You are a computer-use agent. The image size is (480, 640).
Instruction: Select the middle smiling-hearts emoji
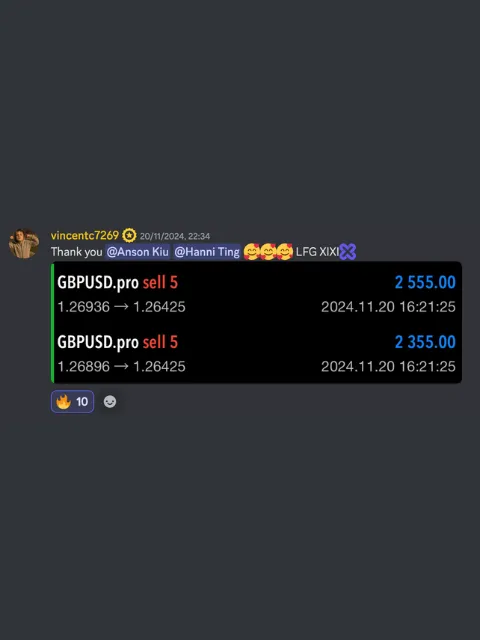coord(268,252)
